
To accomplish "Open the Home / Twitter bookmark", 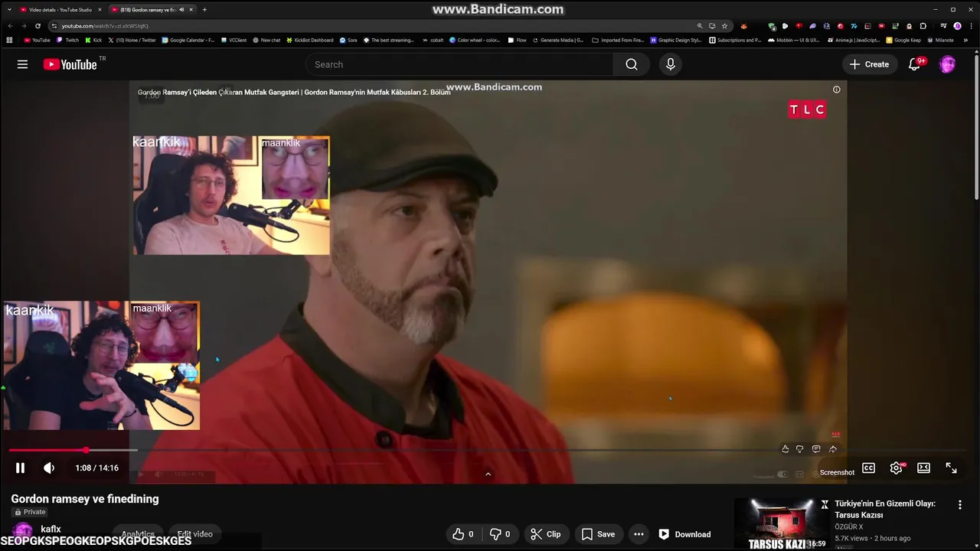I will point(132,40).
